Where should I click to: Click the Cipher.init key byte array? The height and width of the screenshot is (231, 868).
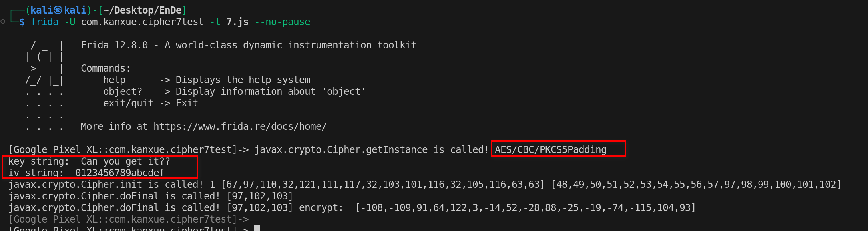pos(383,185)
